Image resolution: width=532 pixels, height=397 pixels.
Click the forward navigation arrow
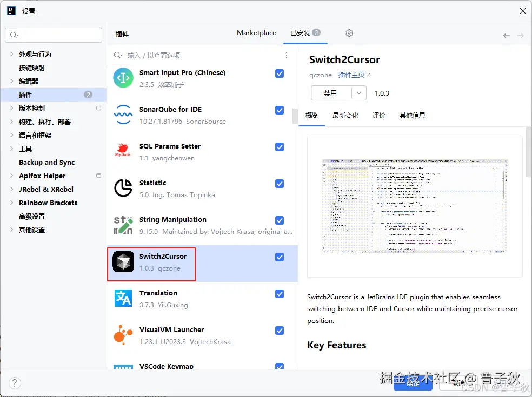521,36
